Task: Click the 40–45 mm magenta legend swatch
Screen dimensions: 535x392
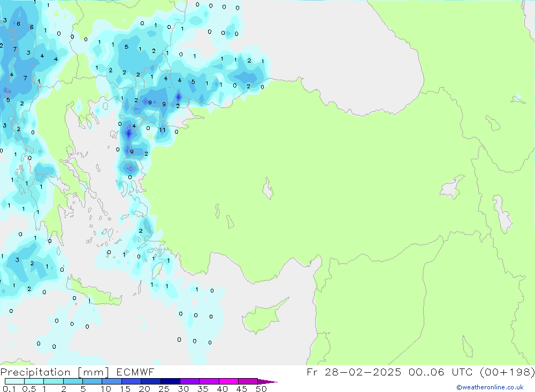Action: (228, 381)
